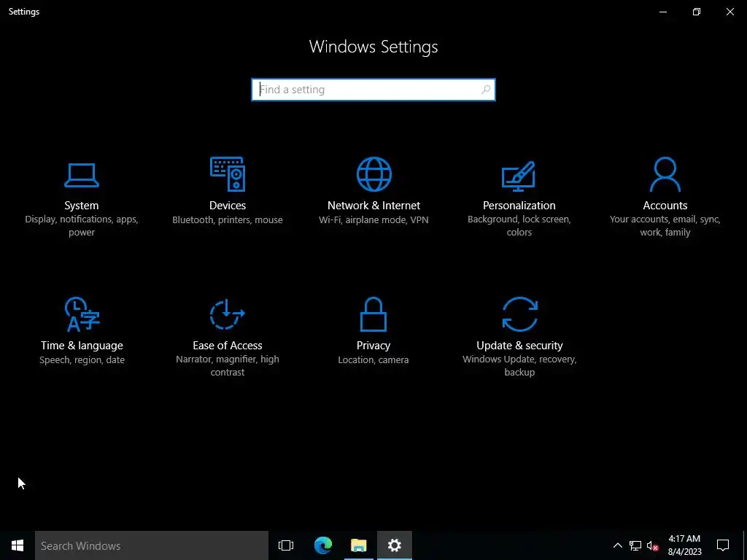This screenshot has height=560, width=747.
Task: Open Task View from taskbar
Action: [x=286, y=545]
